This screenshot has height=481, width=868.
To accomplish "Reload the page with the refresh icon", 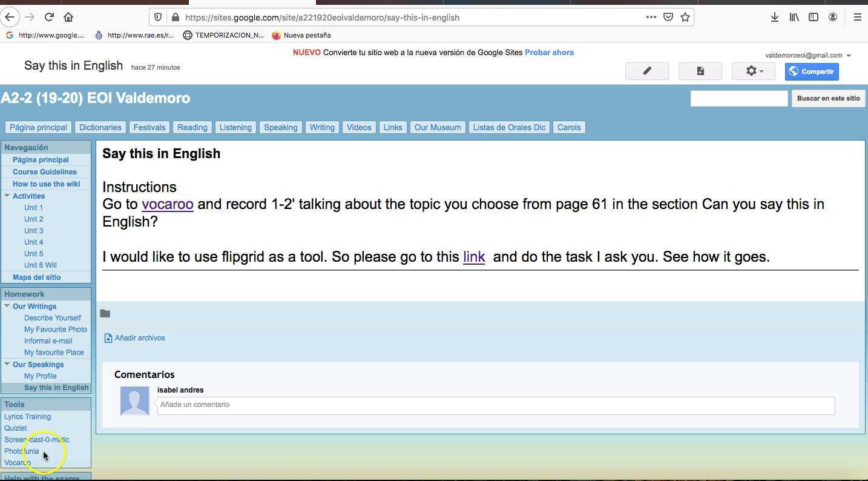I will (49, 17).
